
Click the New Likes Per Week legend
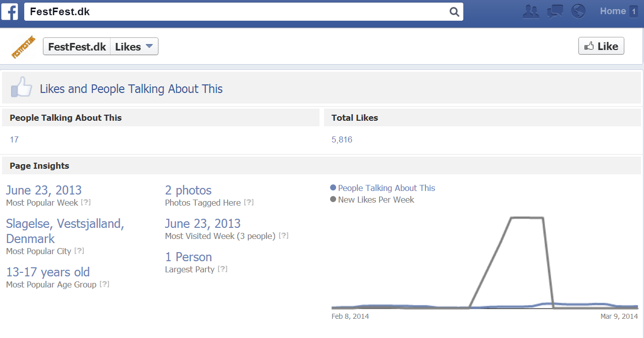pyautogui.click(x=375, y=200)
